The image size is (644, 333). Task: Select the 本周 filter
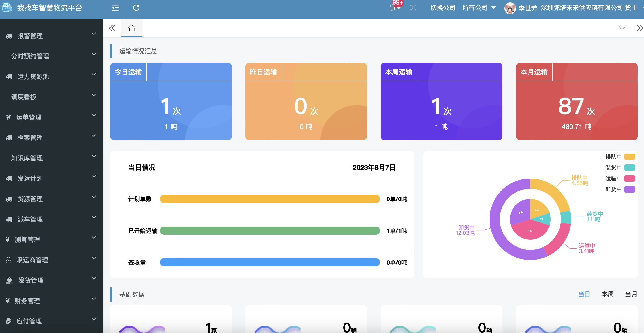tap(608, 294)
